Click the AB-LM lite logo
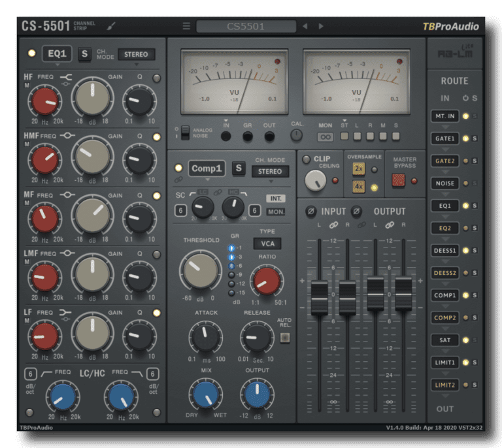The width and height of the screenshot is (502, 448). 455,52
